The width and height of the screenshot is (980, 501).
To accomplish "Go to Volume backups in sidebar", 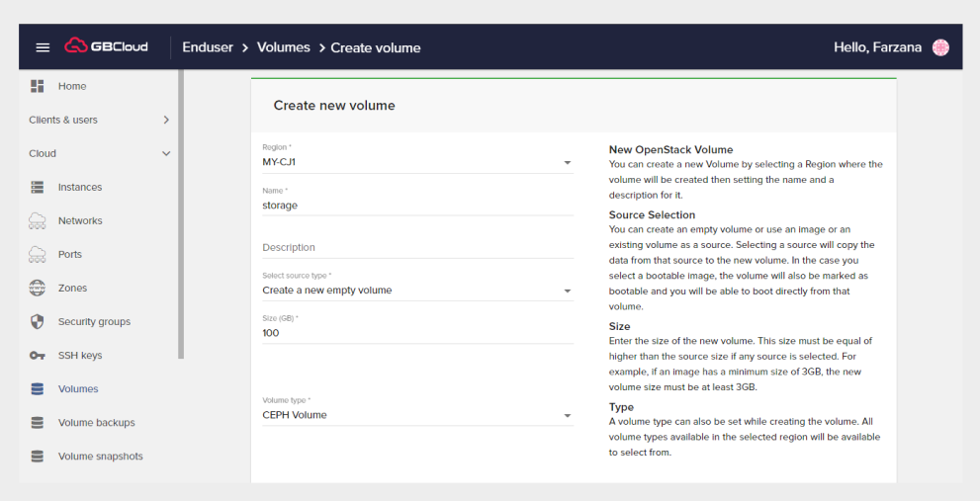I will point(96,422).
